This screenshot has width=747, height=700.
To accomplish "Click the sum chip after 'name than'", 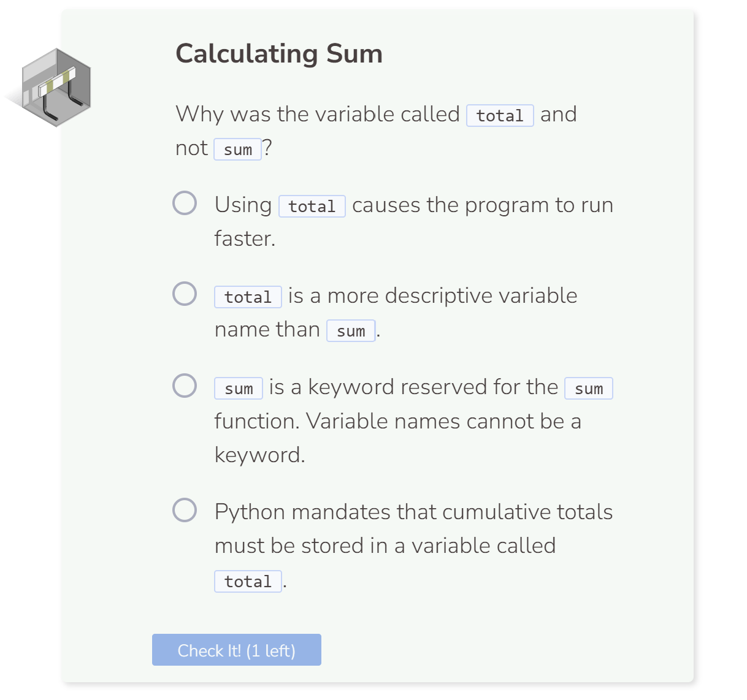I will (351, 330).
